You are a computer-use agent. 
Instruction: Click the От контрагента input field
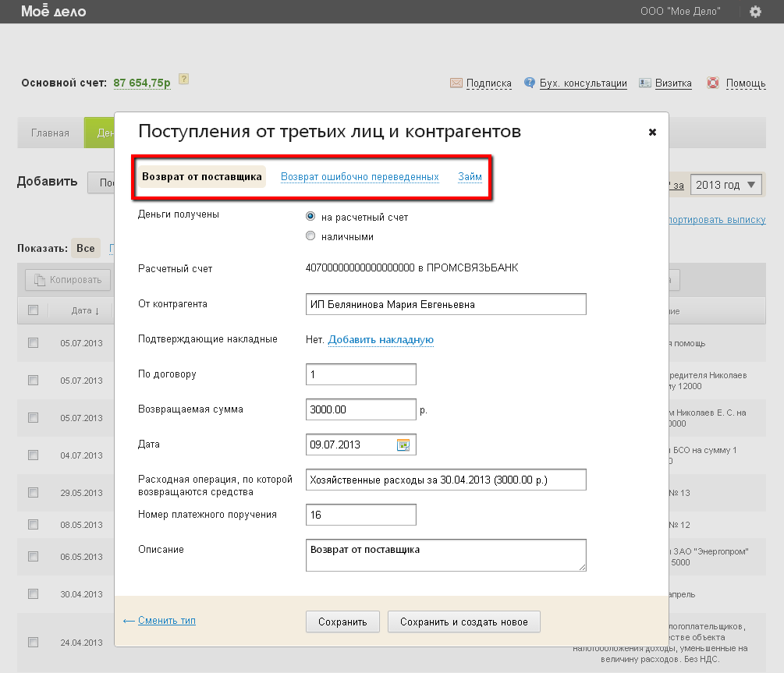pos(446,304)
